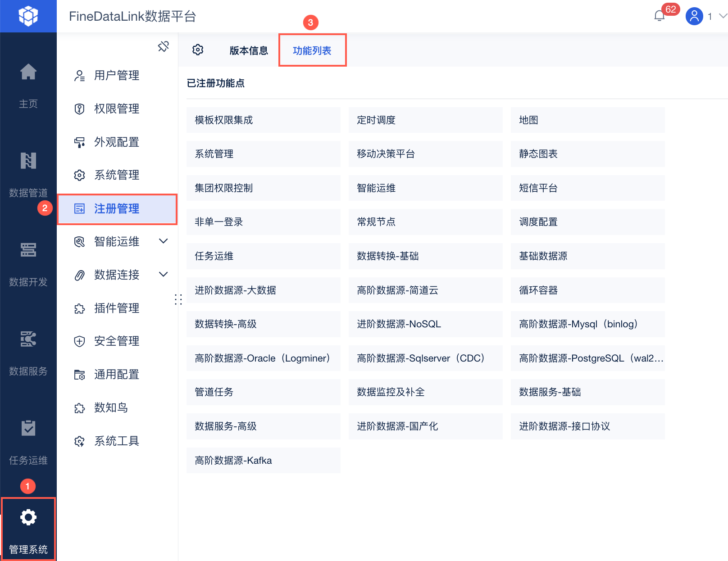Select the 高阶数据源-Kafka feature cell
Image resolution: width=728 pixels, height=561 pixels.
[264, 461]
